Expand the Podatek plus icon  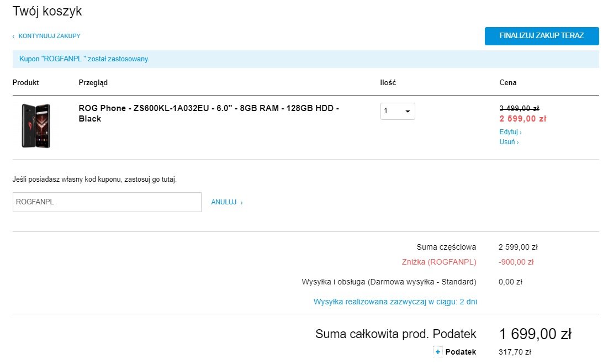[437, 352]
